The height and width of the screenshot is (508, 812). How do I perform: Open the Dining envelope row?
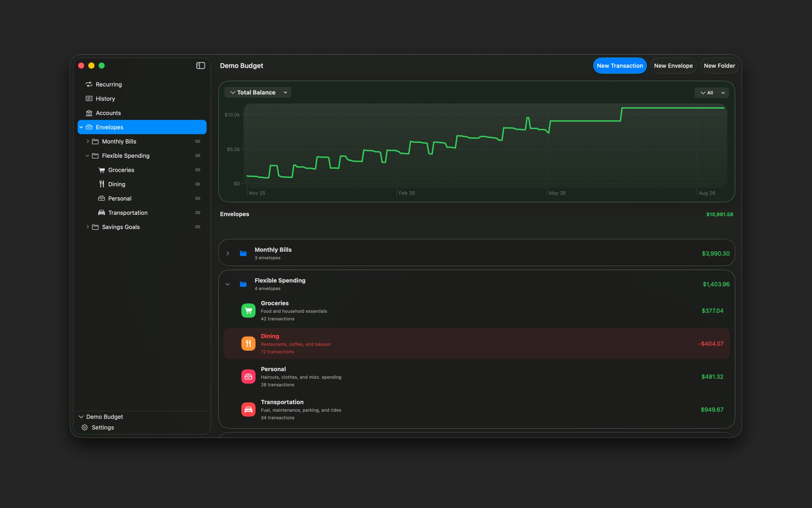pyautogui.click(x=476, y=343)
